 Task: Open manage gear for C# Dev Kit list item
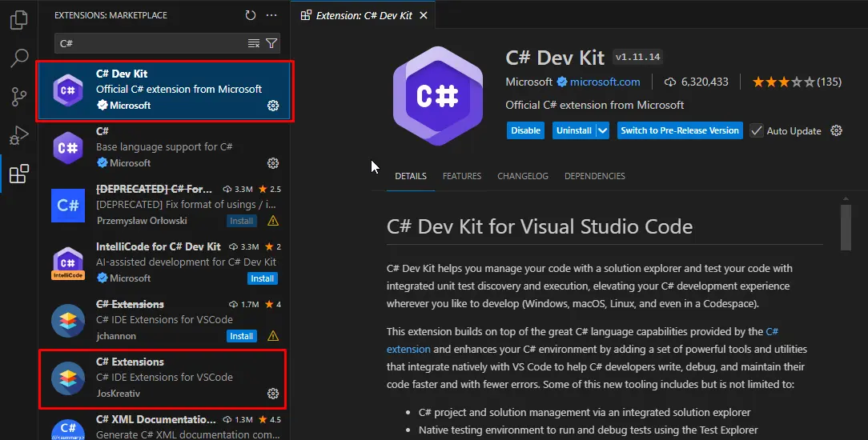click(273, 106)
